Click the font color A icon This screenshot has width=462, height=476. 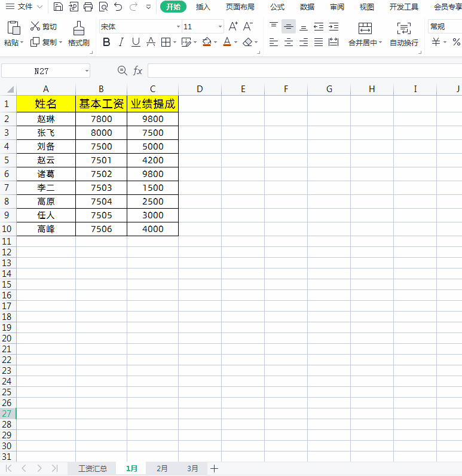227,42
